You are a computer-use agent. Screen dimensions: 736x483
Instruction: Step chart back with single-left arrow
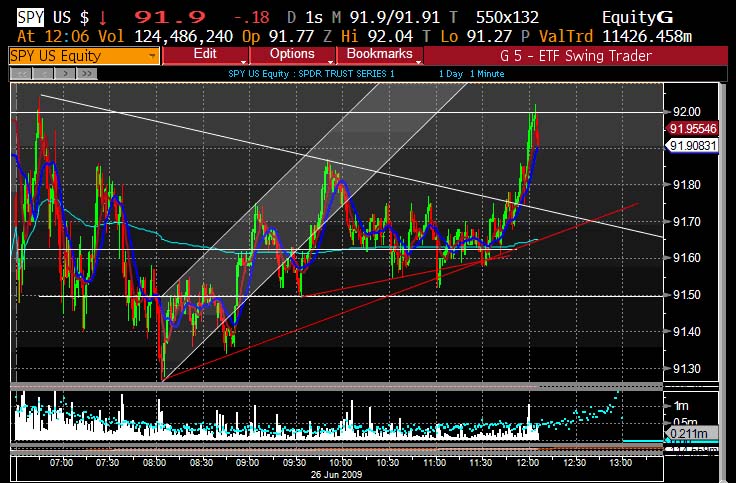pos(43,74)
